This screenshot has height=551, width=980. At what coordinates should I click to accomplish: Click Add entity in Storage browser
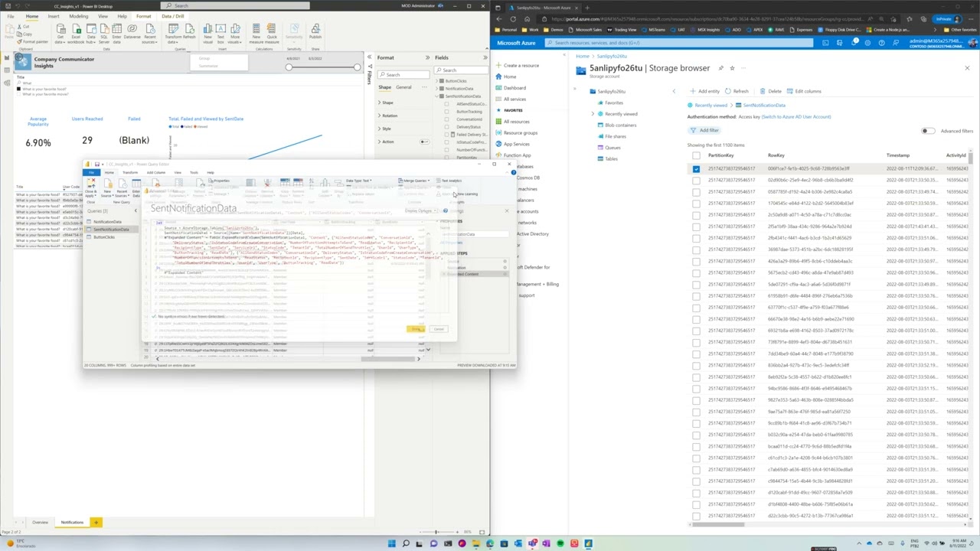[x=704, y=91]
